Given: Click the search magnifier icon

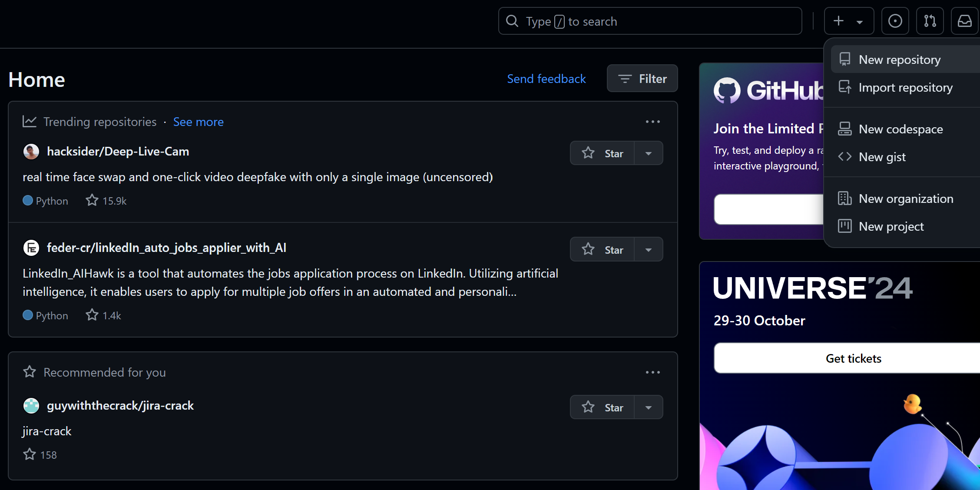Looking at the screenshot, I should click(x=512, y=21).
